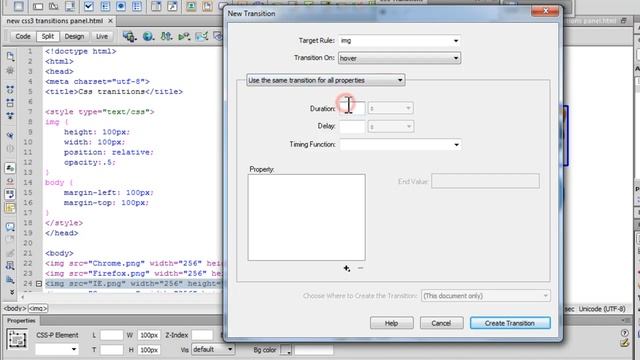Select the <body> tag in tag selector
Image resolution: width=640 pixels, height=360 pixels.
[x=15, y=308]
